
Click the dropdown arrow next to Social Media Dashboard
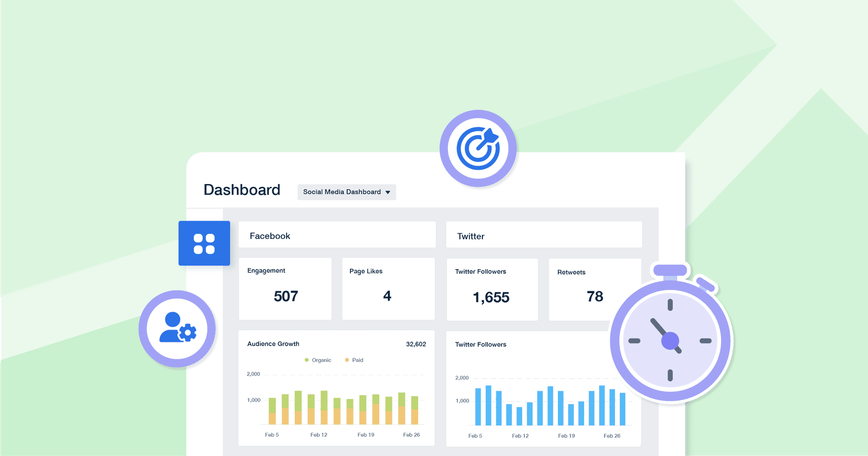pos(388,192)
